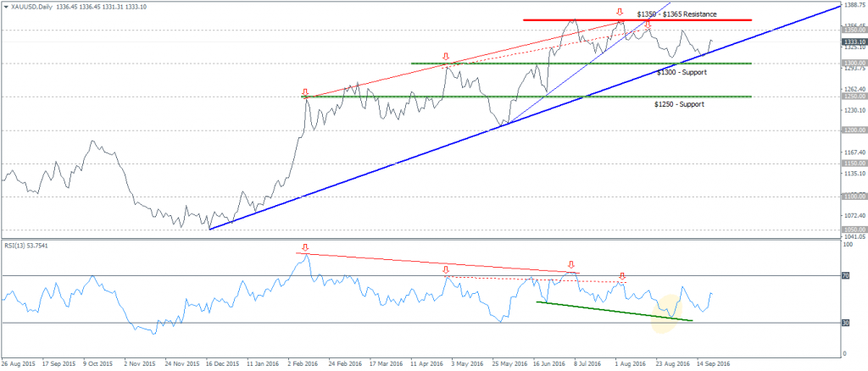Click the 1262.40 value on price scale
Screen dimensions: 868x371
[x=854, y=89]
